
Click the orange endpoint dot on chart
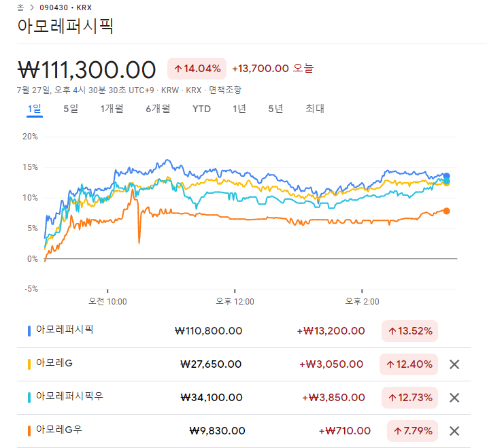[447, 211]
